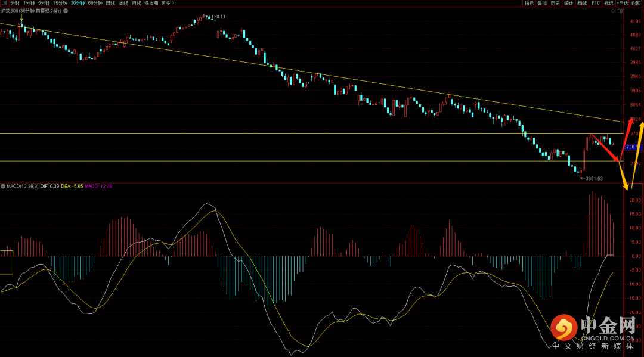Click the 3661.53 low price marker
The image size is (644, 357).
[x=593, y=178]
